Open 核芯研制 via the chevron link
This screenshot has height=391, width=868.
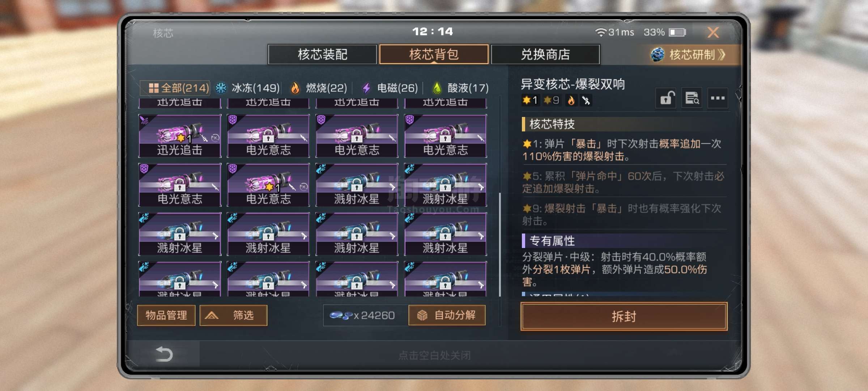(x=689, y=55)
